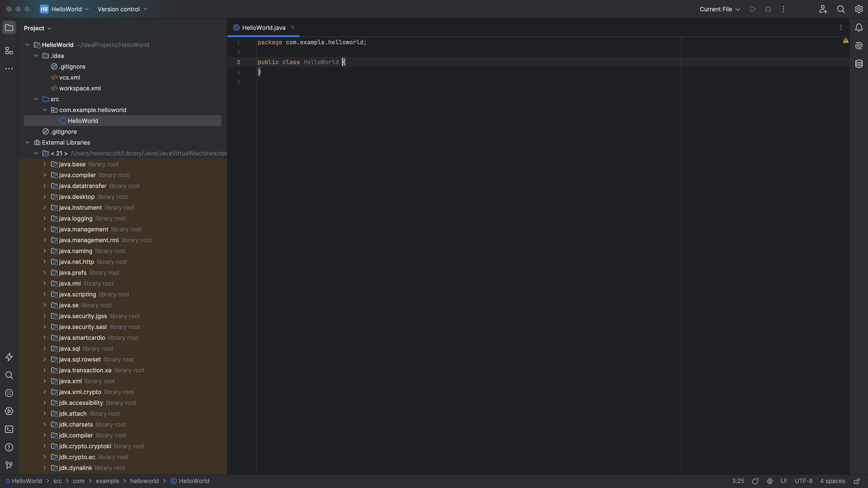Open the notifications bell

click(859, 28)
